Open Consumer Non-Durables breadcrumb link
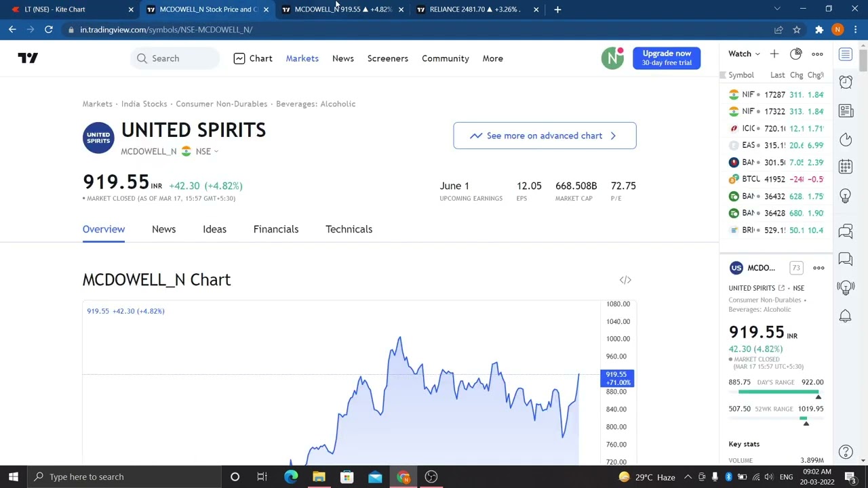The height and width of the screenshot is (488, 868). [221, 104]
